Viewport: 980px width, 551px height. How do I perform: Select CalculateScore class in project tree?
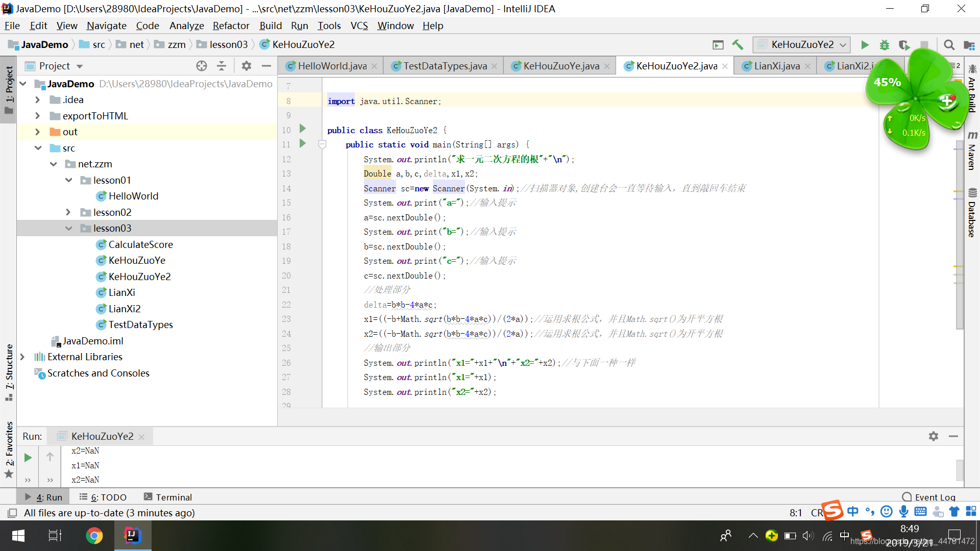point(140,244)
